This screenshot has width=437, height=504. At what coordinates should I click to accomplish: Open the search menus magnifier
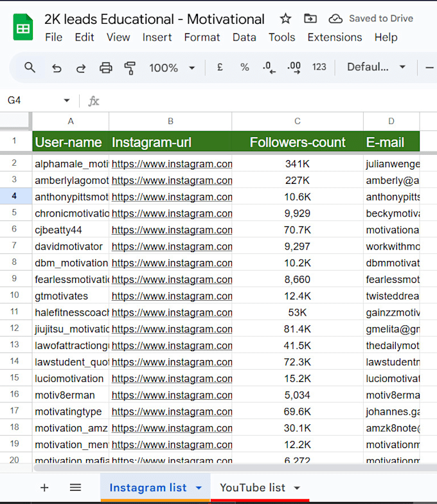[30, 67]
